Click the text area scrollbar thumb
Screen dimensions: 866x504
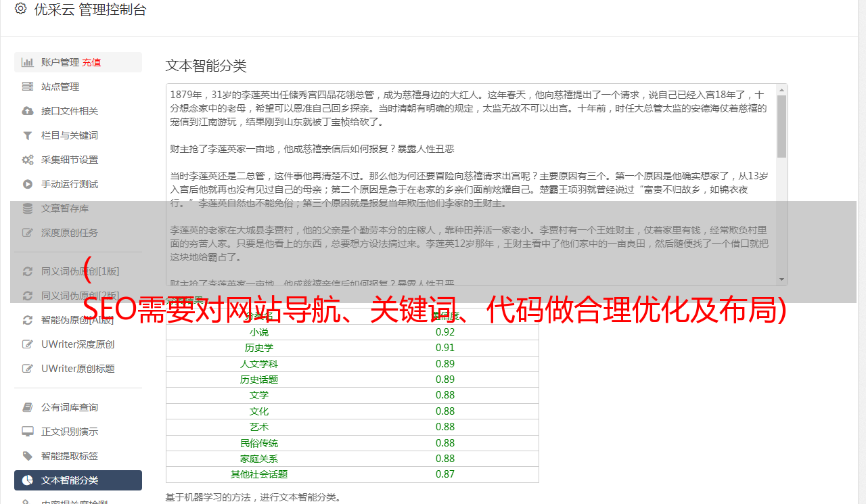781,126
